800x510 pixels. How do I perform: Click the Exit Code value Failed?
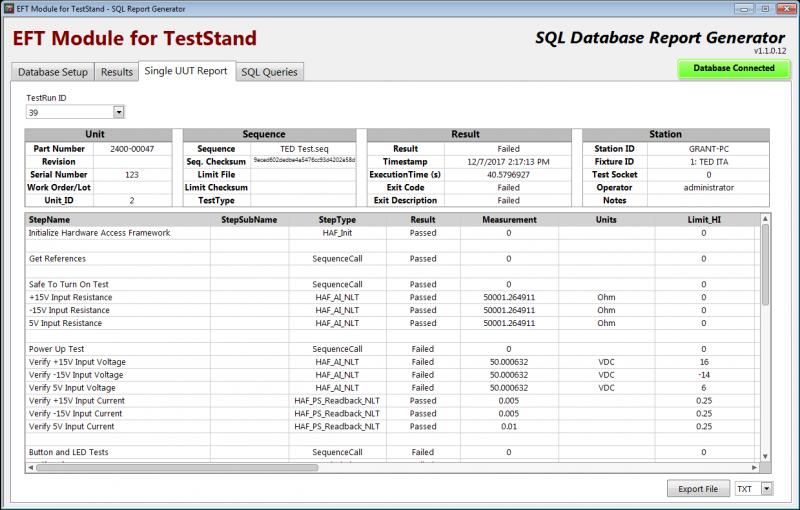[508, 188]
